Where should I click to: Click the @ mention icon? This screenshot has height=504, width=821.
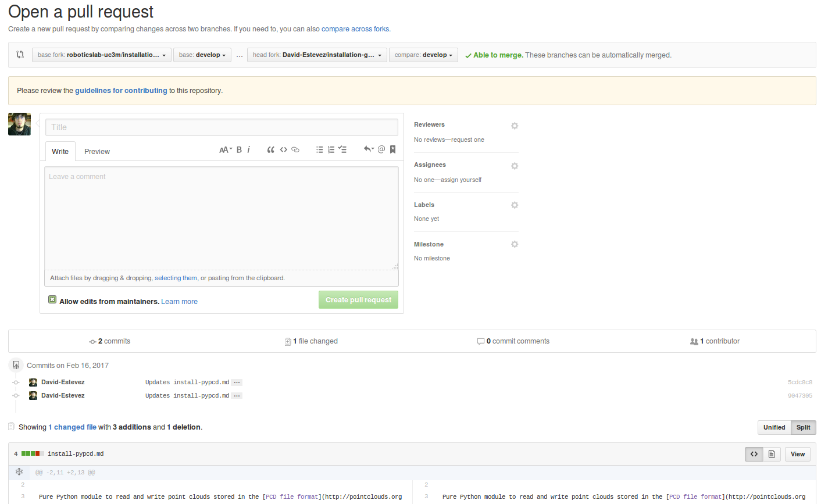tap(381, 149)
